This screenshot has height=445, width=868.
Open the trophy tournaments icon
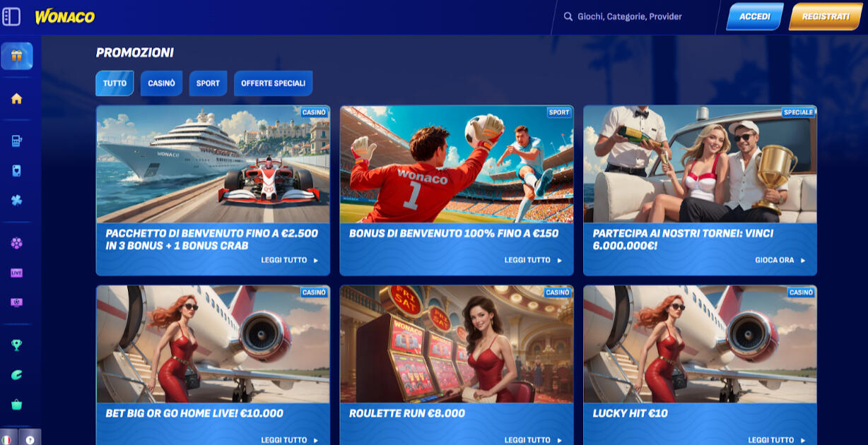(x=16, y=345)
